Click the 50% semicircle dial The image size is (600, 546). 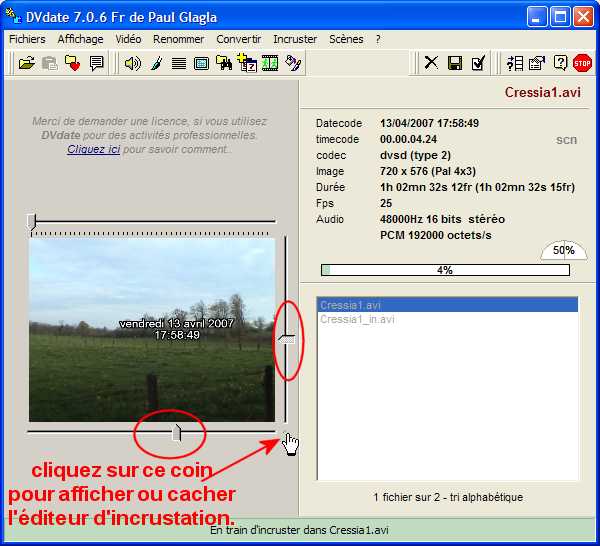click(x=564, y=251)
